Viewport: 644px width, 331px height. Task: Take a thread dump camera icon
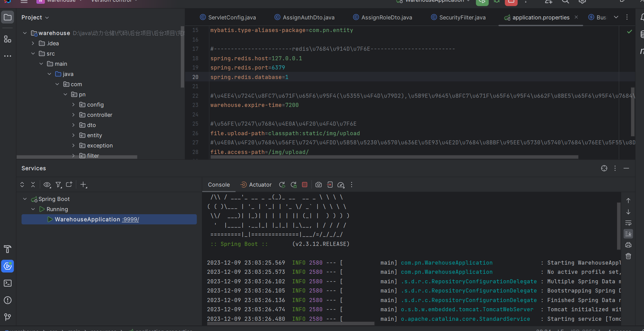tap(319, 185)
